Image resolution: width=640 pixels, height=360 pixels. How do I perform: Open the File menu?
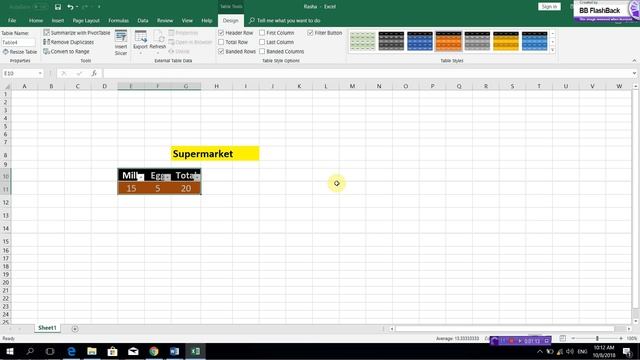12,20
